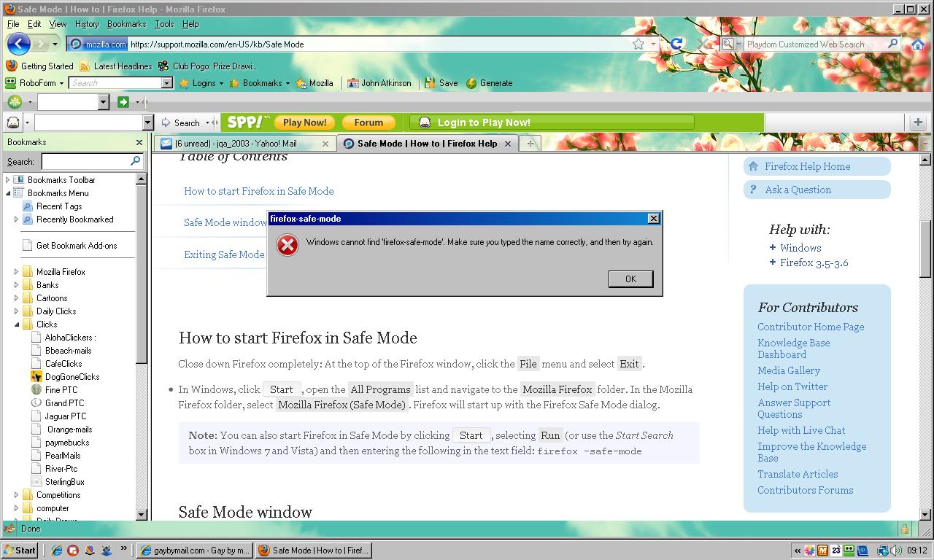934x560 pixels.
Task: Click OK in firefox-safe-mode error dialog
Action: coord(630,279)
